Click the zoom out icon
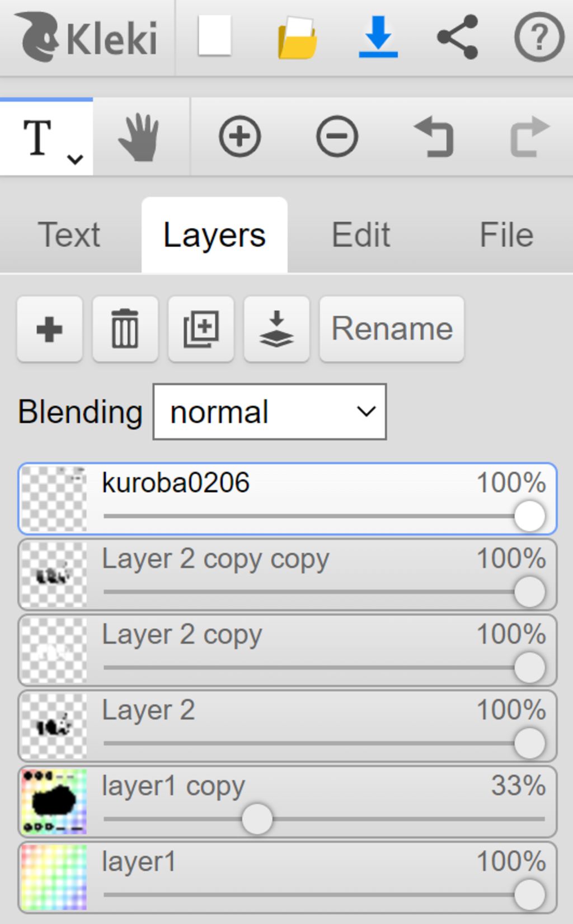 [337, 137]
